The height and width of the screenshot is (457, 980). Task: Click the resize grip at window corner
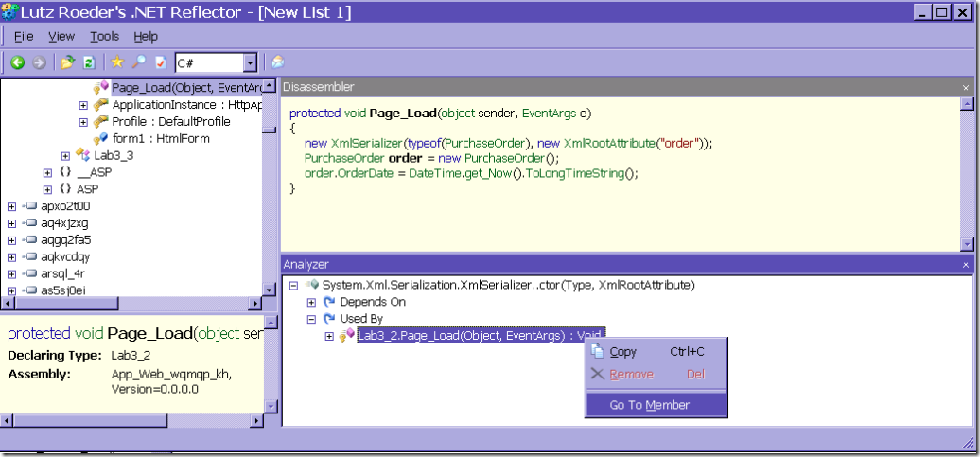tap(968, 442)
